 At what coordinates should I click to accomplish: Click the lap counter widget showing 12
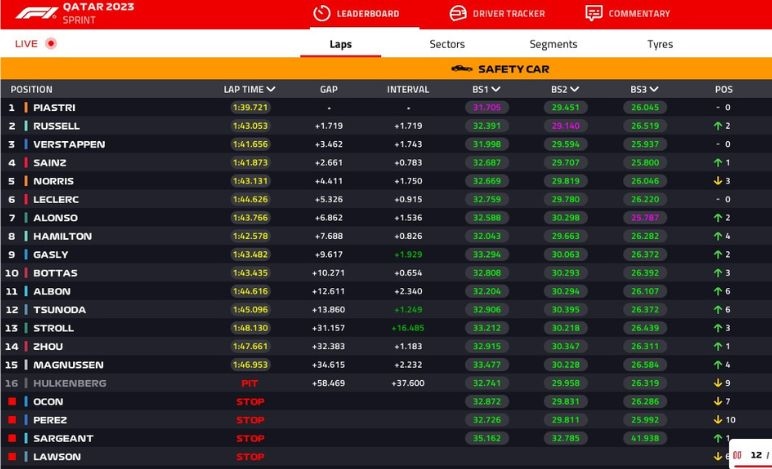(750, 455)
